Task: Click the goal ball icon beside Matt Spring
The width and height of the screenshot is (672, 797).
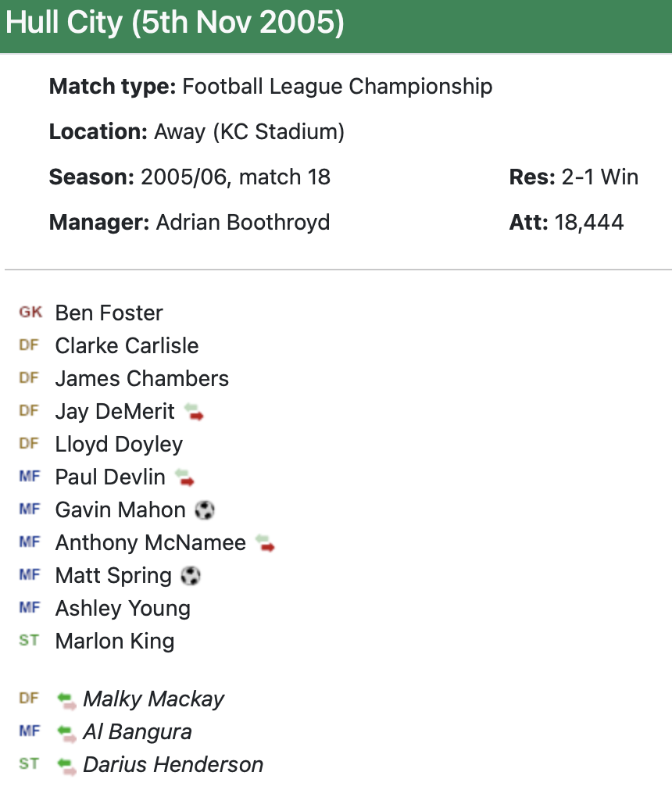Action: click(x=191, y=576)
